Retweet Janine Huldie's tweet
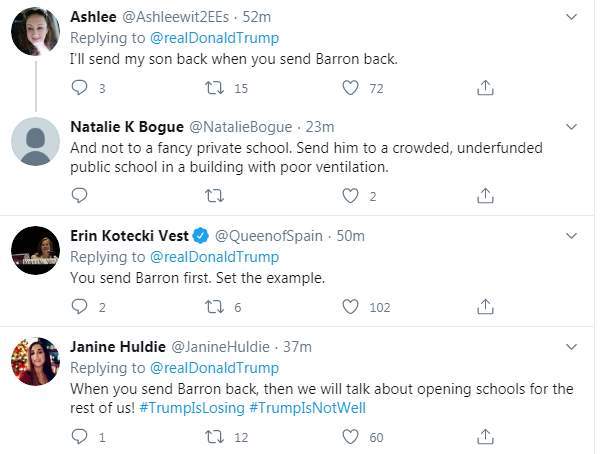The height and width of the screenshot is (454, 602). pyautogui.click(x=214, y=437)
